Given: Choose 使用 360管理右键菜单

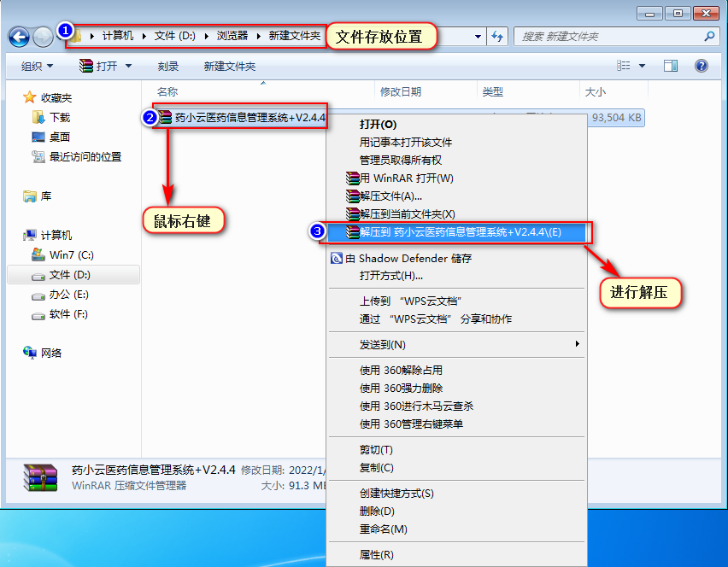Looking at the screenshot, I should [411, 424].
